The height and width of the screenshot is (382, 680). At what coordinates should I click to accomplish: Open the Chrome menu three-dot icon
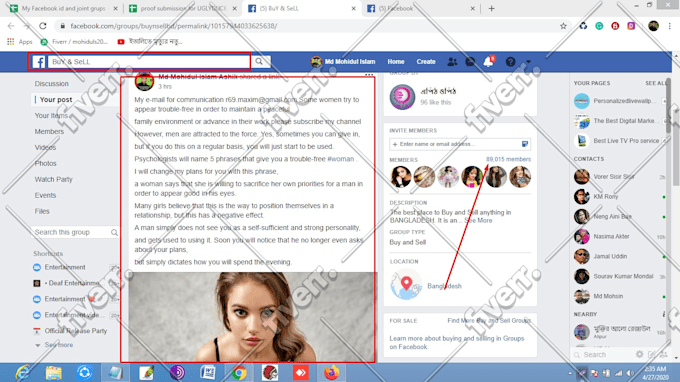(x=670, y=26)
